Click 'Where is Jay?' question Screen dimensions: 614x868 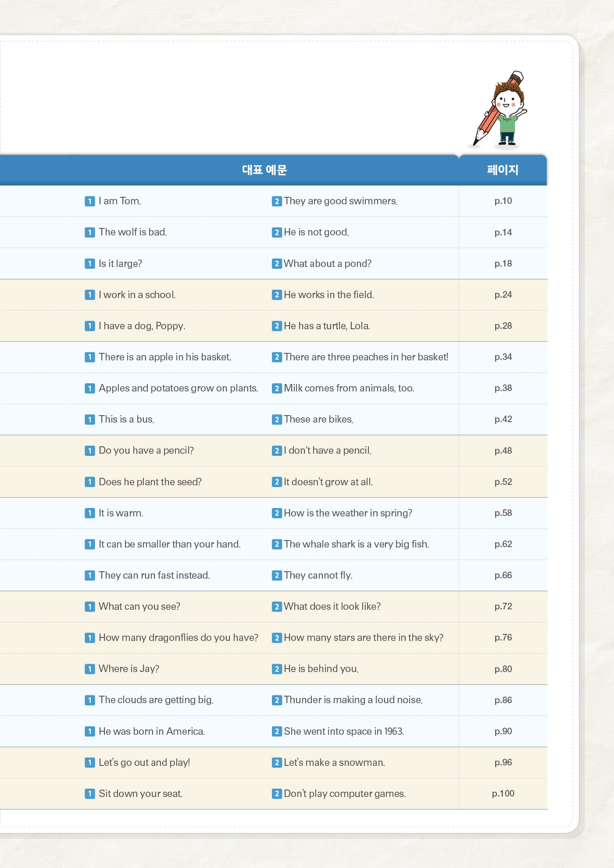[129, 669]
